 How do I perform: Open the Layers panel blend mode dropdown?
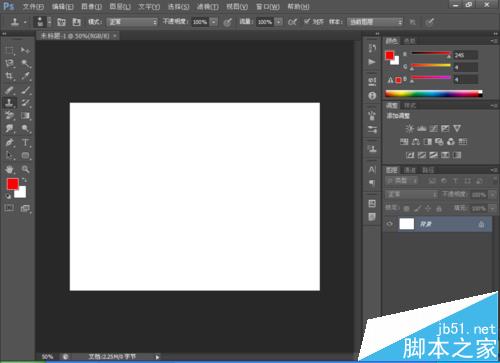pyautogui.click(x=412, y=194)
